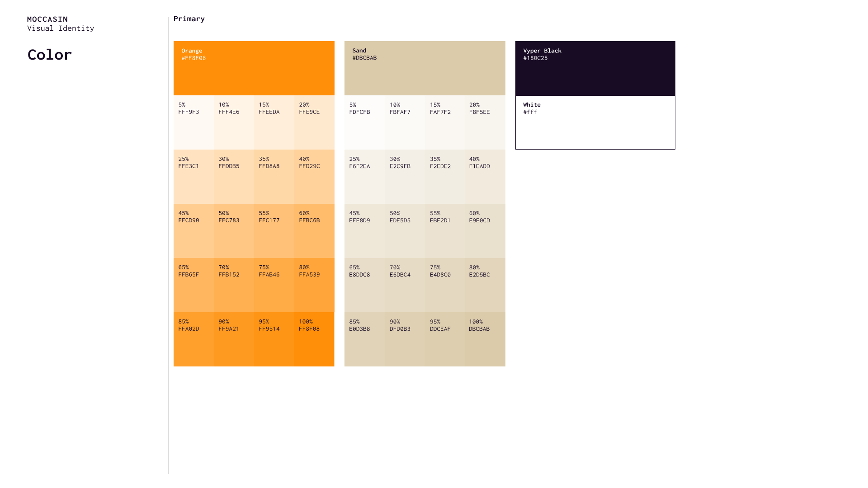This screenshot has height=488, width=868.
Task: Select the sand 70% tint E6DBC4
Action: (405, 285)
